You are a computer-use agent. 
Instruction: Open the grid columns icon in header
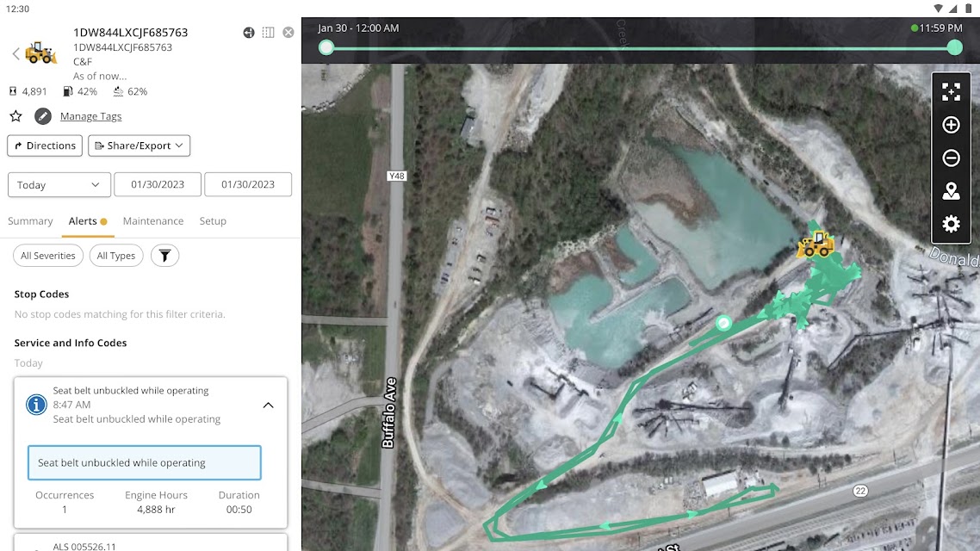(x=268, y=33)
